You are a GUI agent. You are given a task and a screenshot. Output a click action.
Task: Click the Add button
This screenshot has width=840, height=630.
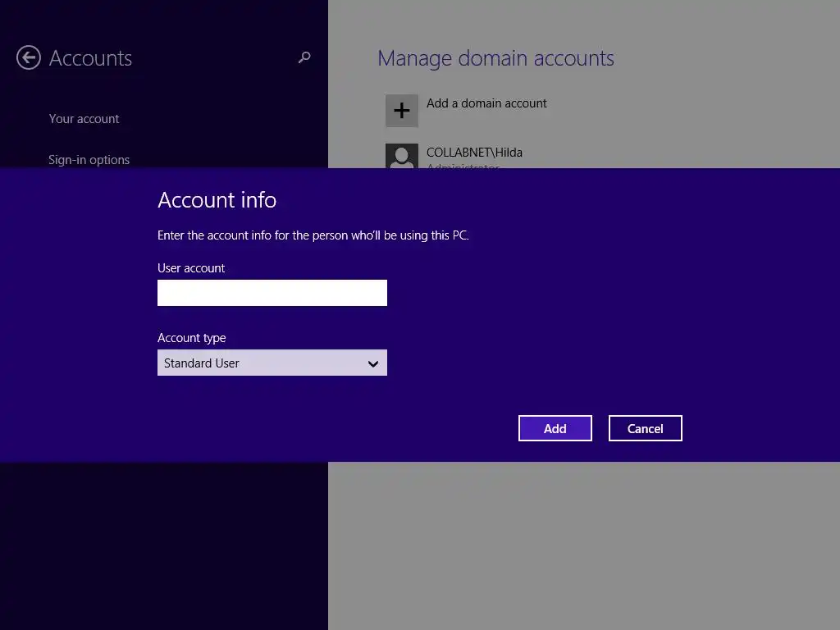[555, 428]
